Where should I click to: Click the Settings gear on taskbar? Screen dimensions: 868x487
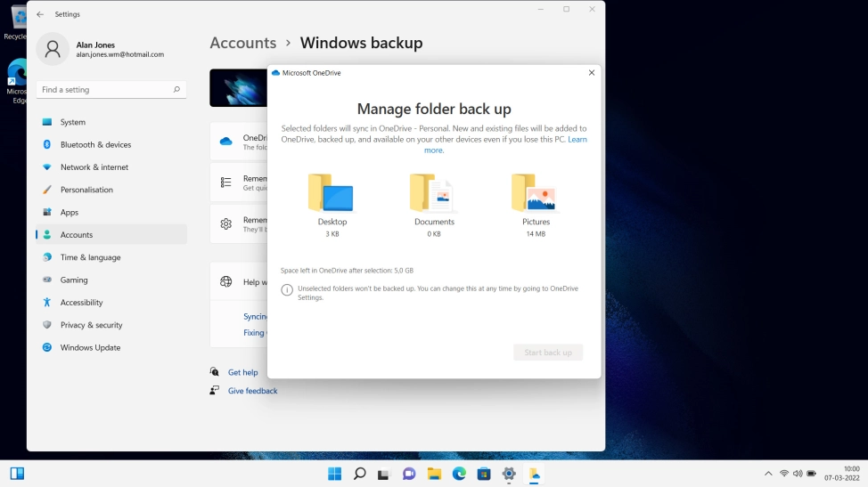click(x=509, y=474)
